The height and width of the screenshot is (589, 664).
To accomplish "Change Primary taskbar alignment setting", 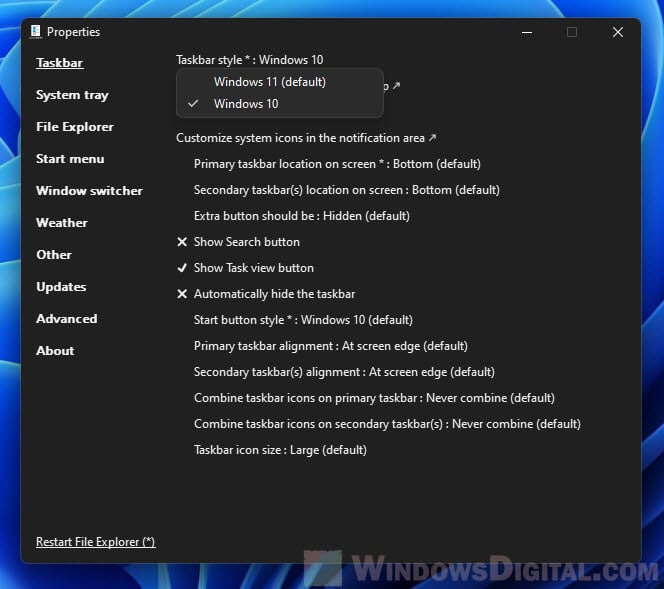I will tap(331, 346).
